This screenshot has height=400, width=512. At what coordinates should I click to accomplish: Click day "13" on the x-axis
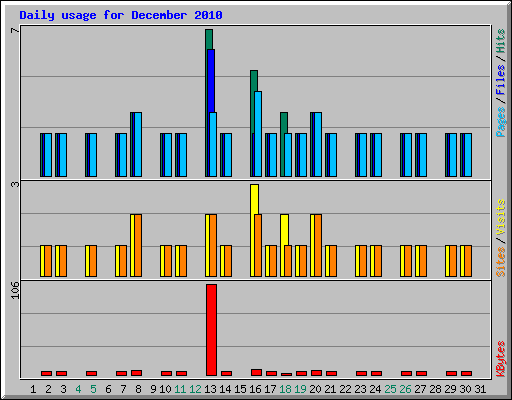[x=210, y=389]
